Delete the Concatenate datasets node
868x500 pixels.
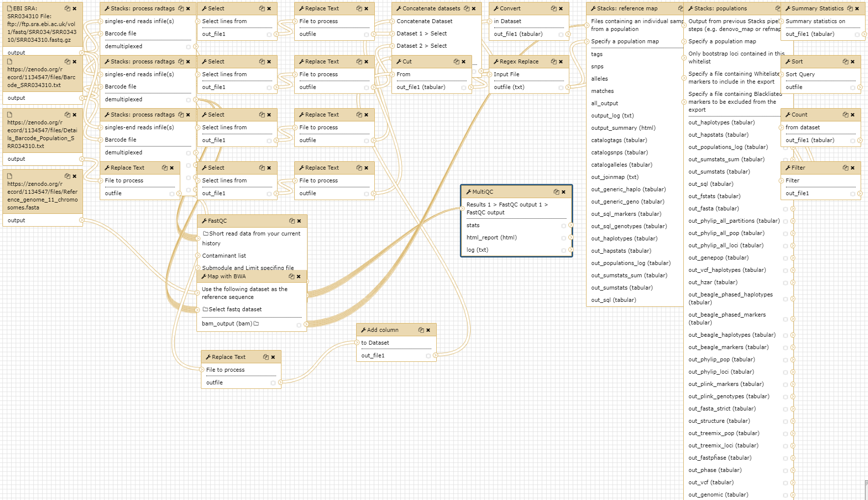474,8
